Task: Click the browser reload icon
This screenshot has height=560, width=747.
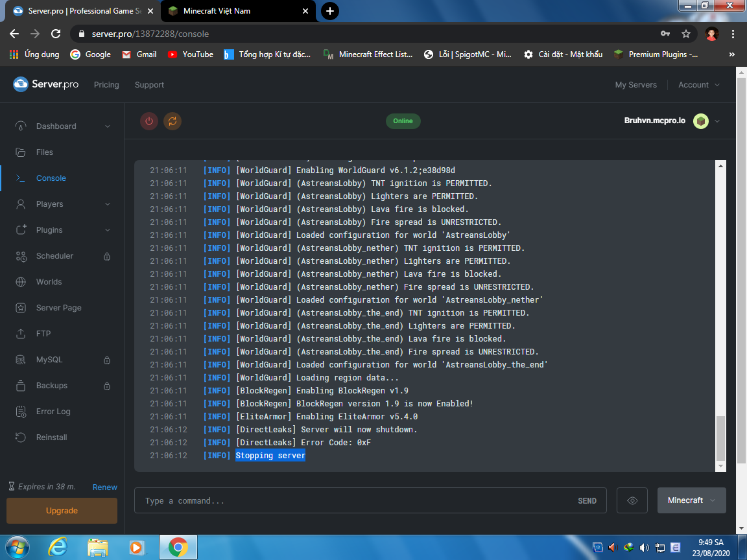Action: [x=56, y=34]
